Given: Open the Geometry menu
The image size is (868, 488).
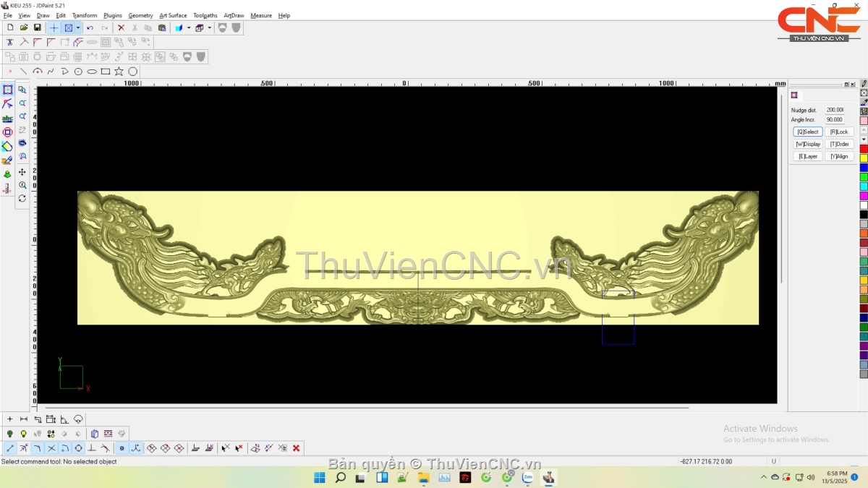Looking at the screenshot, I should pos(140,15).
